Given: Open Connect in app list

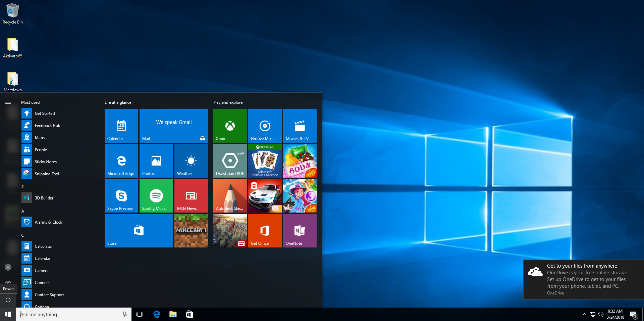Looking at the screenshot, I should 59,283.
